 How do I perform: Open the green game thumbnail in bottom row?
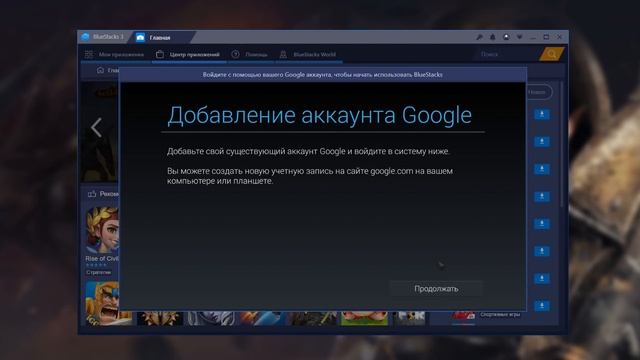coord(364,318)
